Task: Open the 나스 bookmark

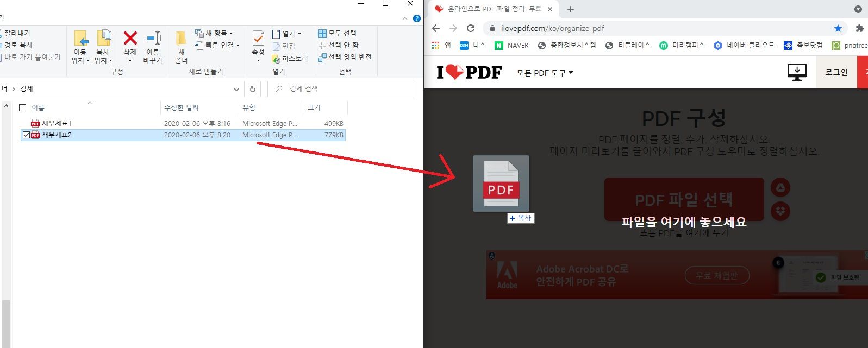Action: click(x=472, y=46)
